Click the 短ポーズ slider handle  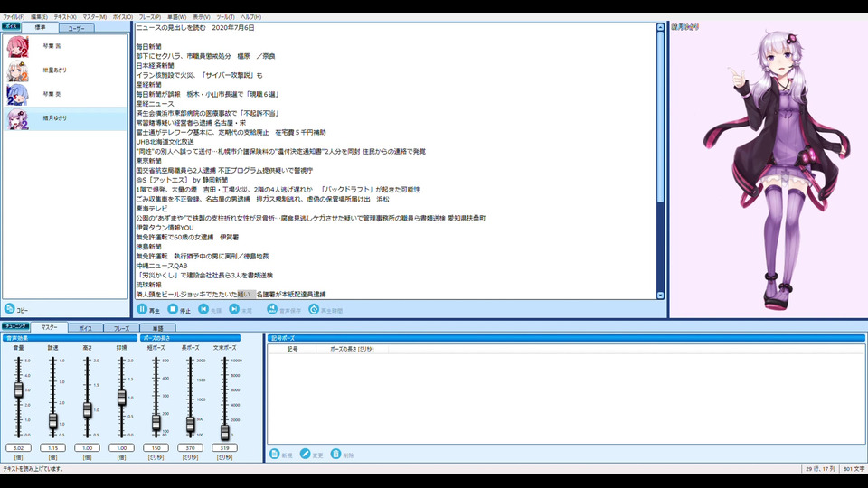pos(156,423)
